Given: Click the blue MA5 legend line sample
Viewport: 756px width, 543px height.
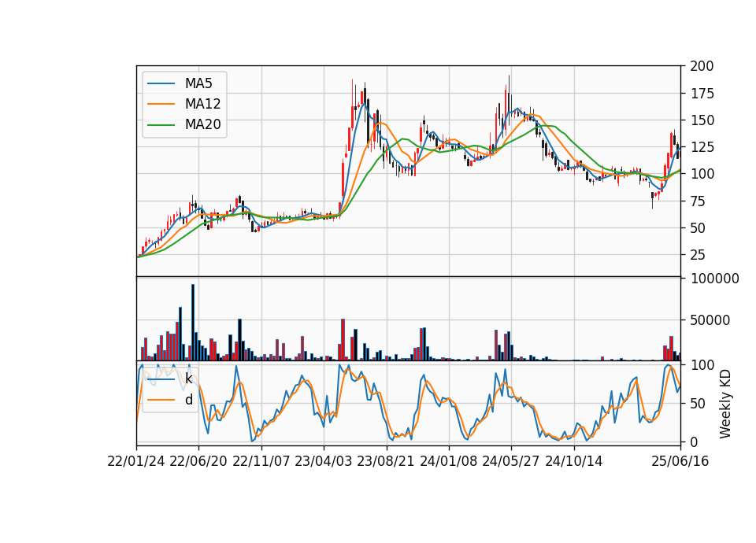Looking at the screenshot, I should coord(161,83).
